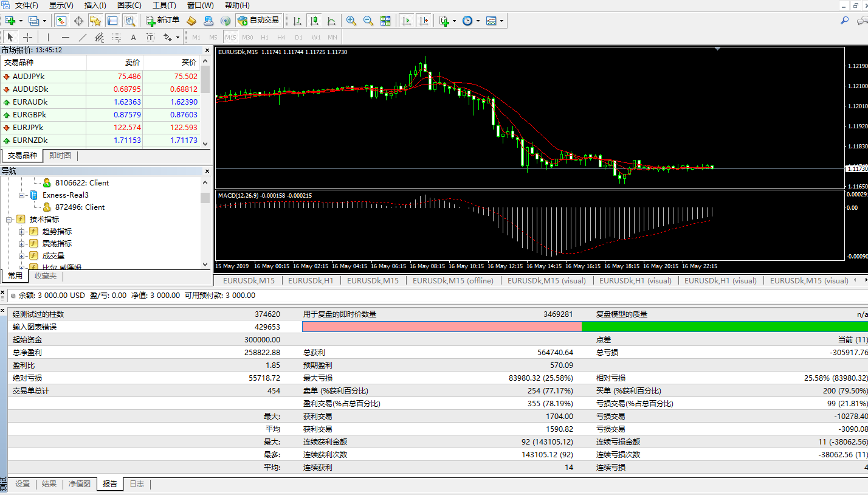Expand the 趋势指标 tree node
The height and width of the screenshot is (495, 868).
[22, 232]
